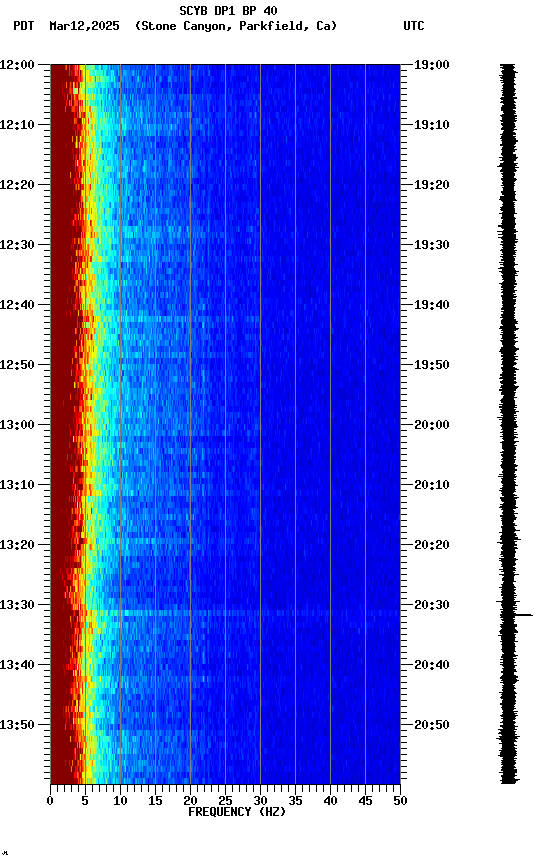Click the '20:00' UTC time label
Image resolution: width=552 pixels, height=864 pixels.
pyautogui.click(x=432, y=425)
